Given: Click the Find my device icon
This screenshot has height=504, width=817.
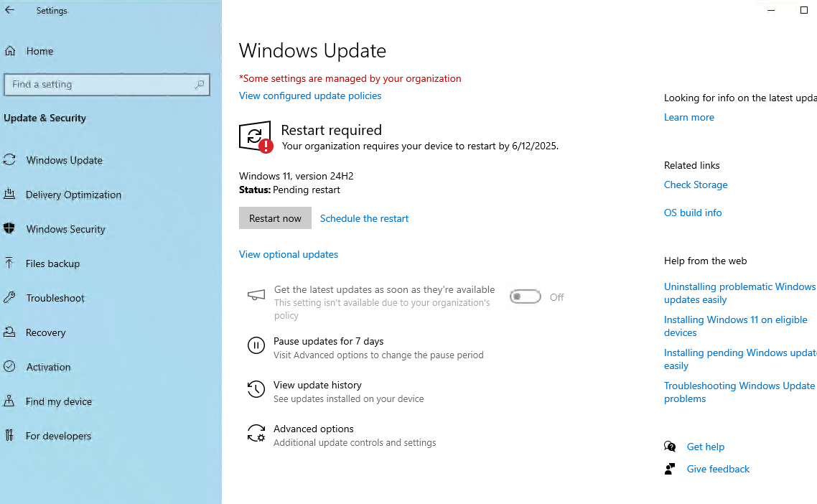Looking at the screenshot, I should (9, 401).
